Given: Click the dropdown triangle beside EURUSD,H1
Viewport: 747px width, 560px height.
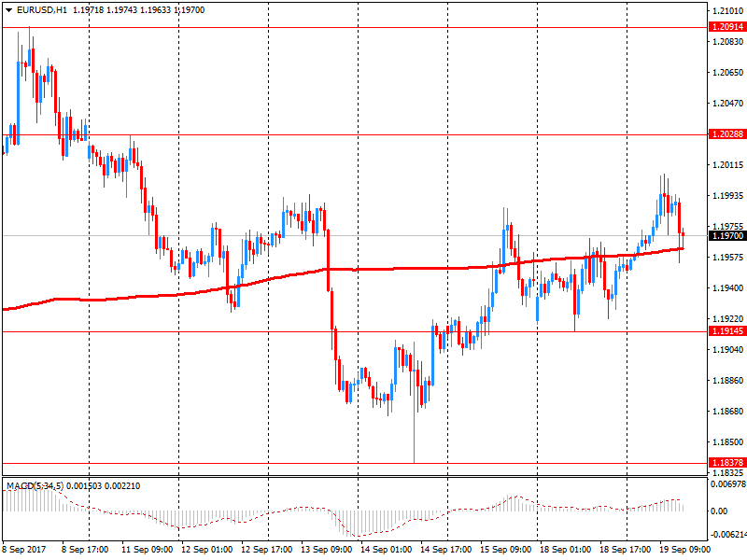Looking at the screenshot, I should coord(9,10).
